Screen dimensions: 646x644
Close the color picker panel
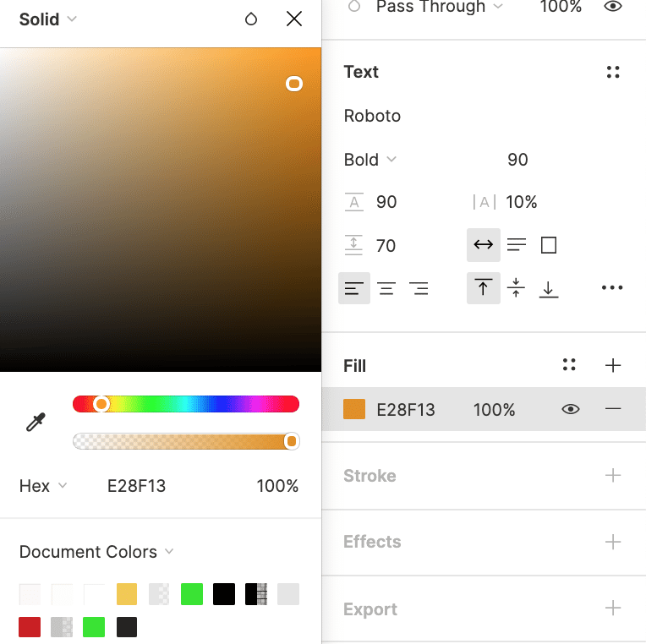click(294, 19)
